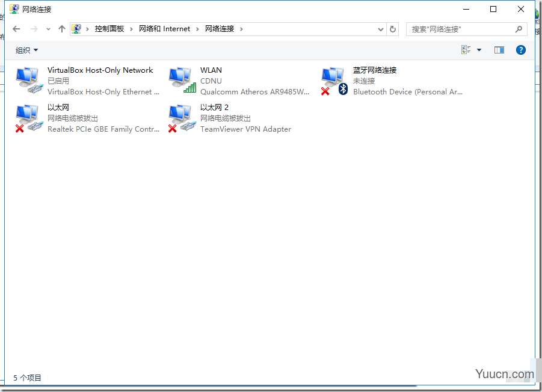Expand chevron after 网络连接 breadcrumb

coord(241,29)
